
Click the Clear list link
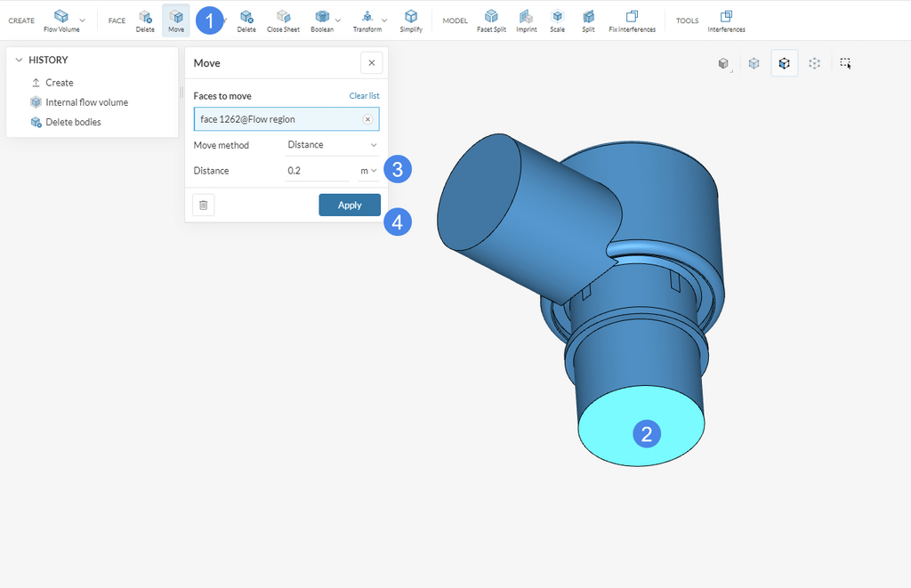364,96
